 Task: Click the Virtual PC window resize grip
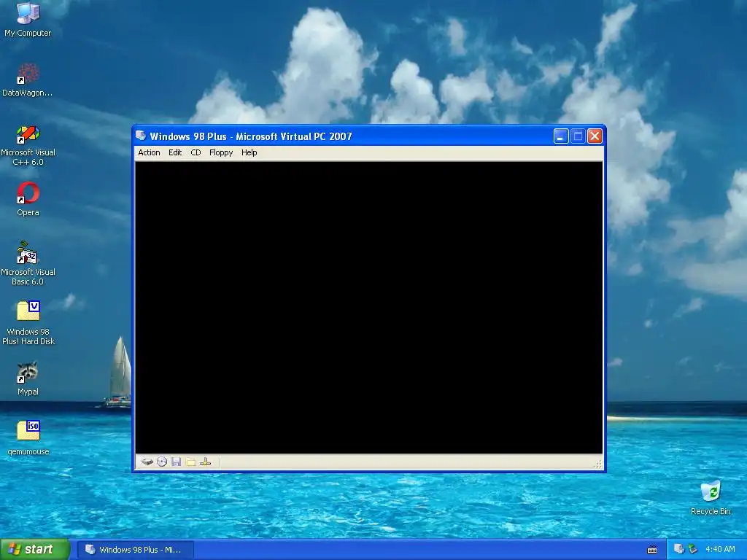tap(598, 464)
